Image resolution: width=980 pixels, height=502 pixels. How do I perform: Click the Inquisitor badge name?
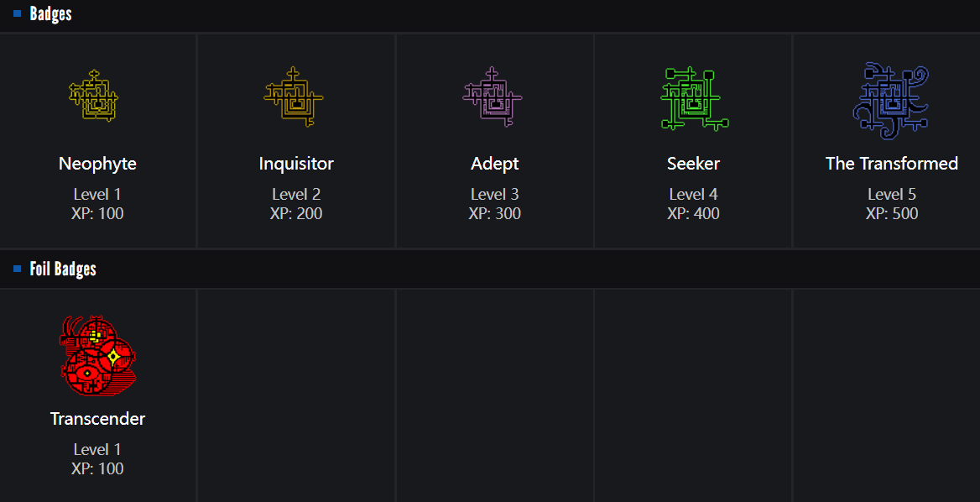296,164
